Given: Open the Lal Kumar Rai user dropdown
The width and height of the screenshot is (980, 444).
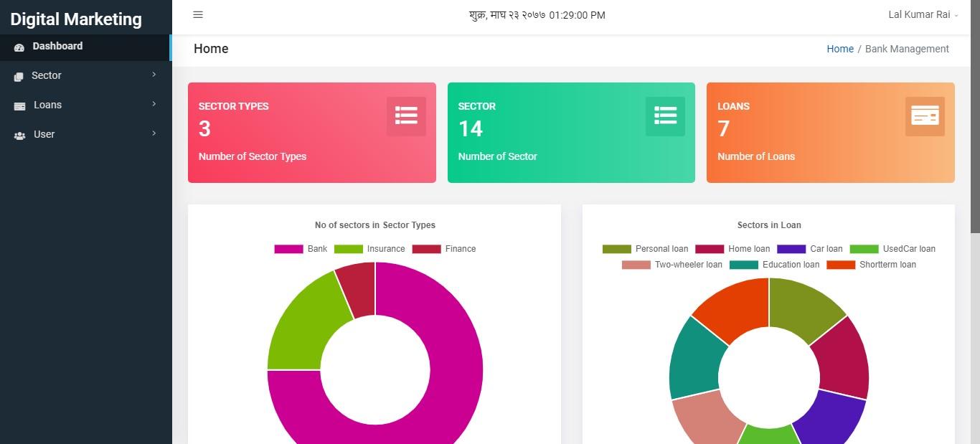Looking at the screenshot, I should click(x=923, y=15).
